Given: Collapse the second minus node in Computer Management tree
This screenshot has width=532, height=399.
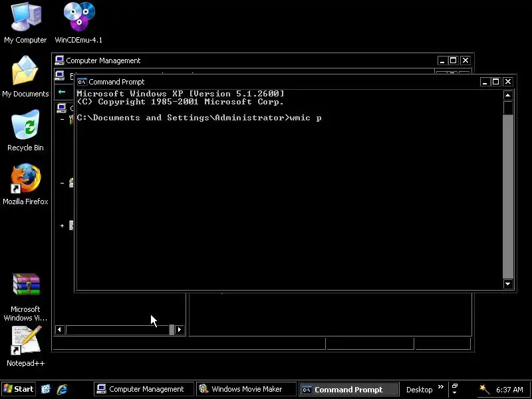Looking at the screenshot, I should (x=62, y=184).
